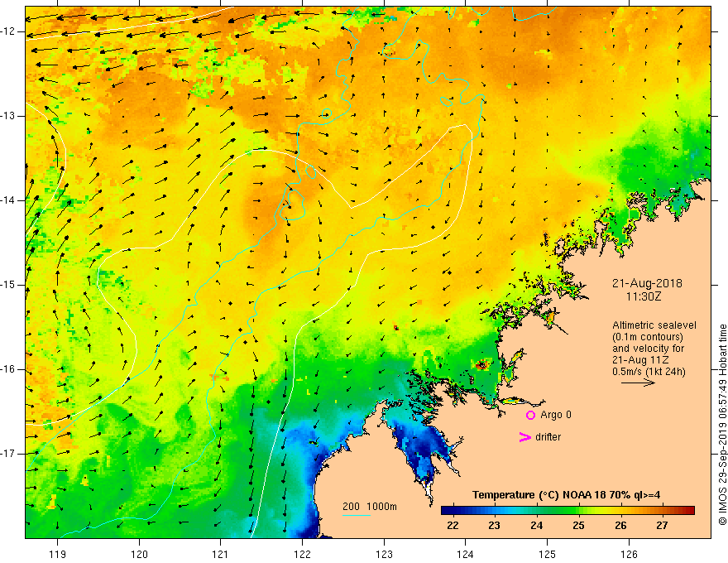Click the longitude 119 axis label
This screenshot has height=563, width=728.
pyautogui.click(x=58, y=555)
